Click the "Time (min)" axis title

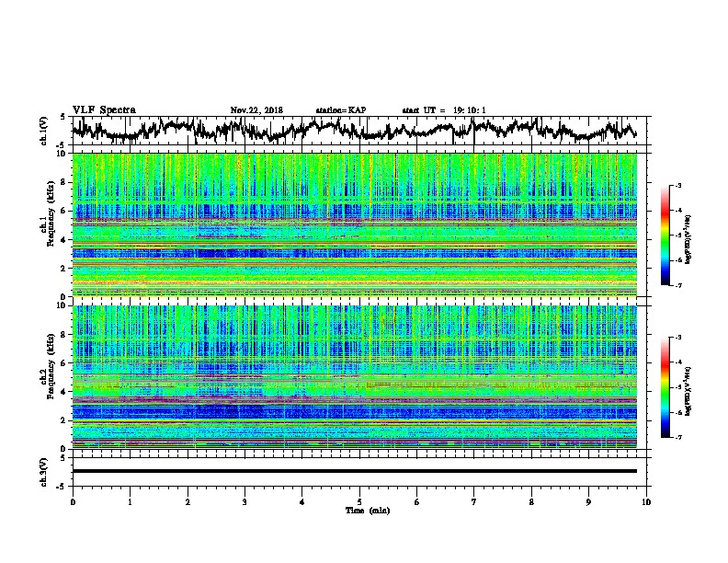(x=368, y=511)
